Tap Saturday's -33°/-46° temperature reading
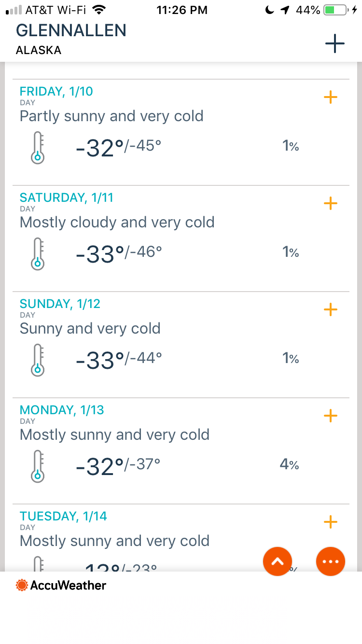This screenshot has height=644, width=362. click(x=119, y=254)
